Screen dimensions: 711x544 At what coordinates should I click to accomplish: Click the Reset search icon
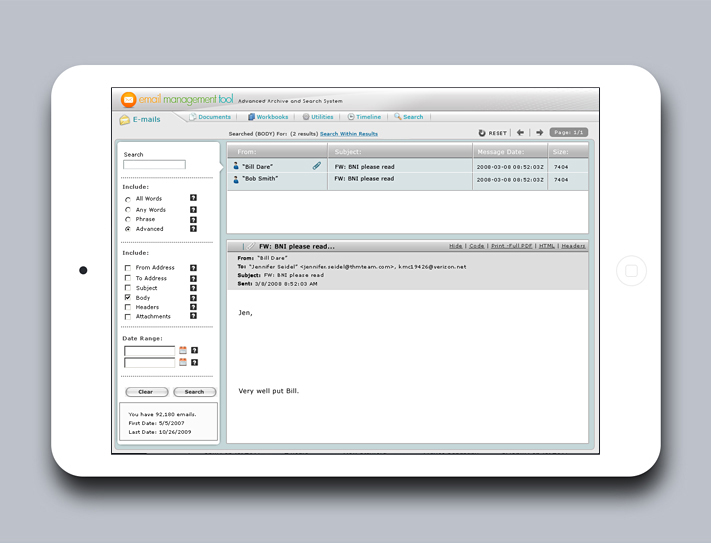483,132
